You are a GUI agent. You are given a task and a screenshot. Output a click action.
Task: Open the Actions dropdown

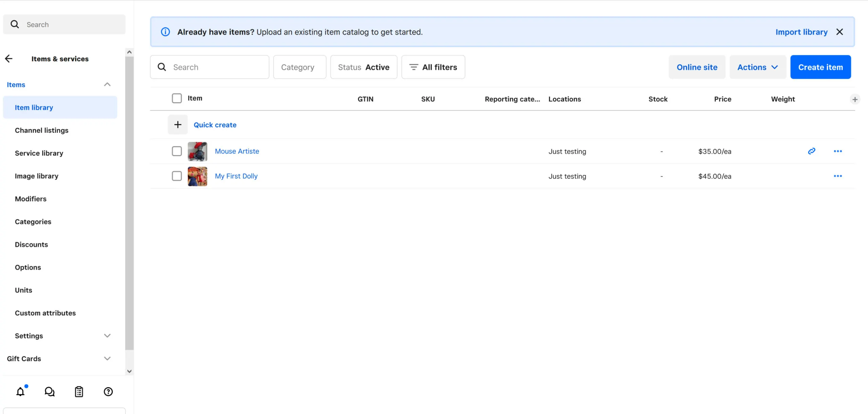757,67
